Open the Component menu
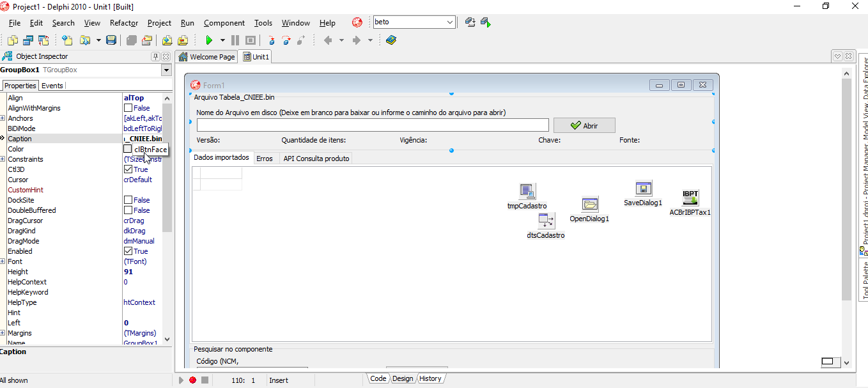Screen dimensions: 868x388 coord(224,23)
